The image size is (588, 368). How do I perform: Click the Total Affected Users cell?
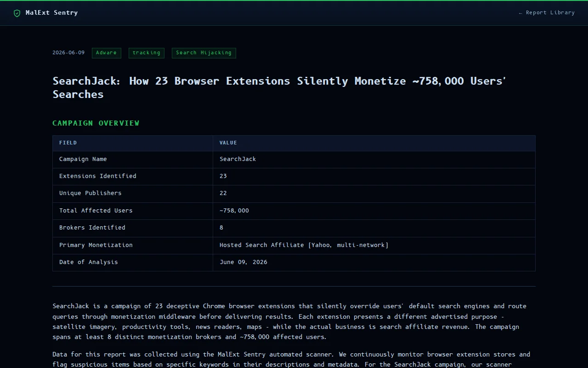133,211
